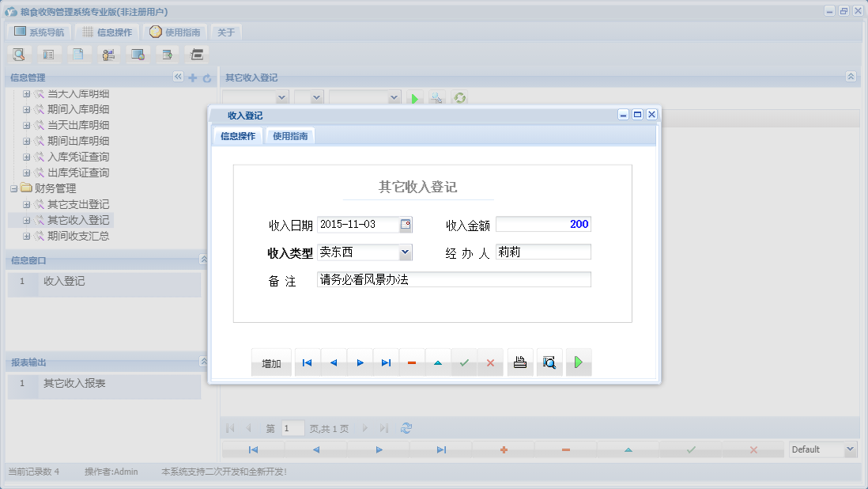This screenshot has width=868, height=489.
Task: Jump to the first record with navigation arrow
Action: tap(308, 362)
